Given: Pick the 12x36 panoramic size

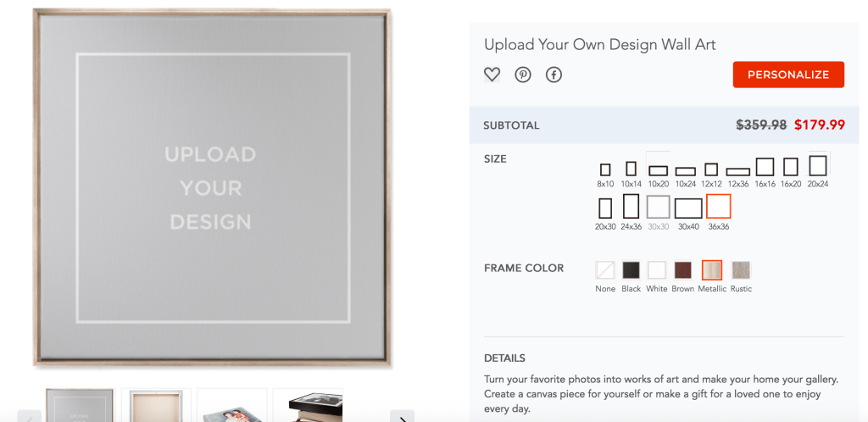Looking at the screenshot, I should coord(737,171).
